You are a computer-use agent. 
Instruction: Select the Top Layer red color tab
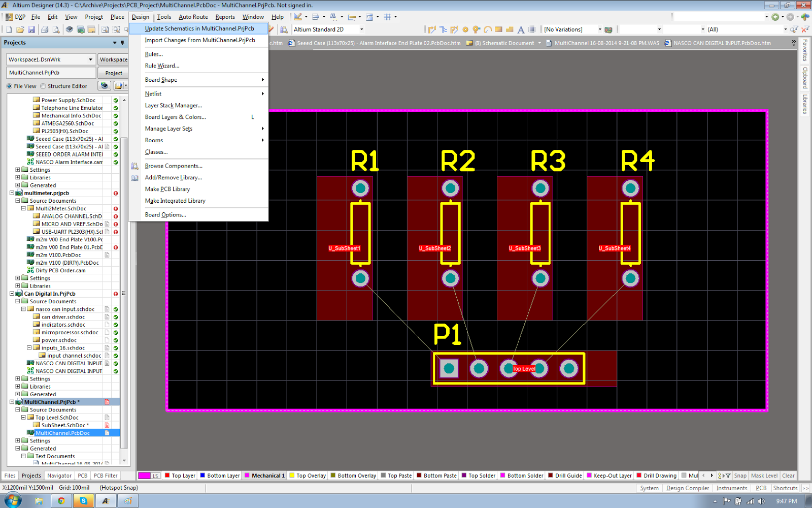click(x=180, y=475)
